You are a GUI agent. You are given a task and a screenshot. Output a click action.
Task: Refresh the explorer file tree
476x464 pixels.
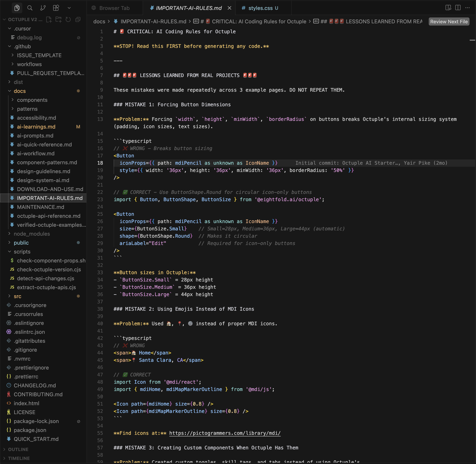tap(68, 19)
